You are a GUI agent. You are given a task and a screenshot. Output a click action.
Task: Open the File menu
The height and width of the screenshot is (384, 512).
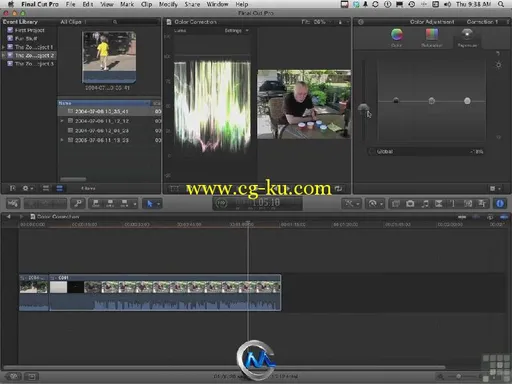(70, 4)
